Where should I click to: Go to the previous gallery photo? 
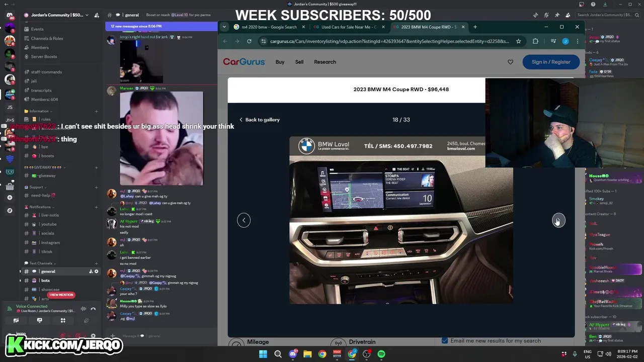pos(244,220)
